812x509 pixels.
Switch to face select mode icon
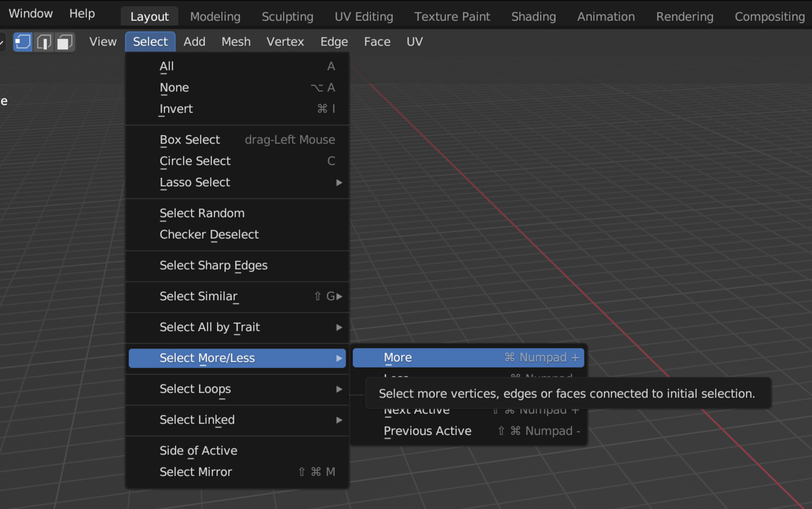(64, 42)
